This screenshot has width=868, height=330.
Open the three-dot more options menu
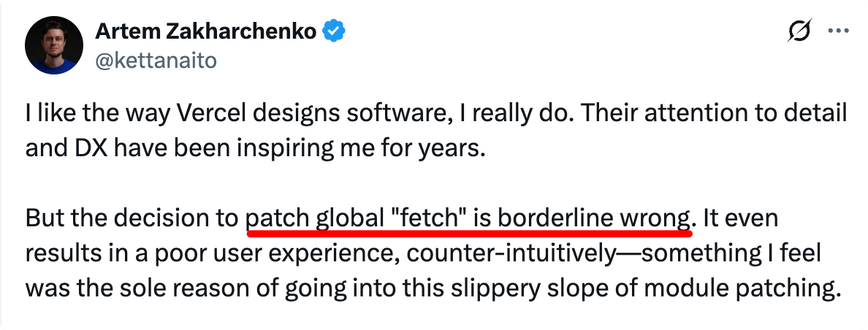click(x=836, y=32)
